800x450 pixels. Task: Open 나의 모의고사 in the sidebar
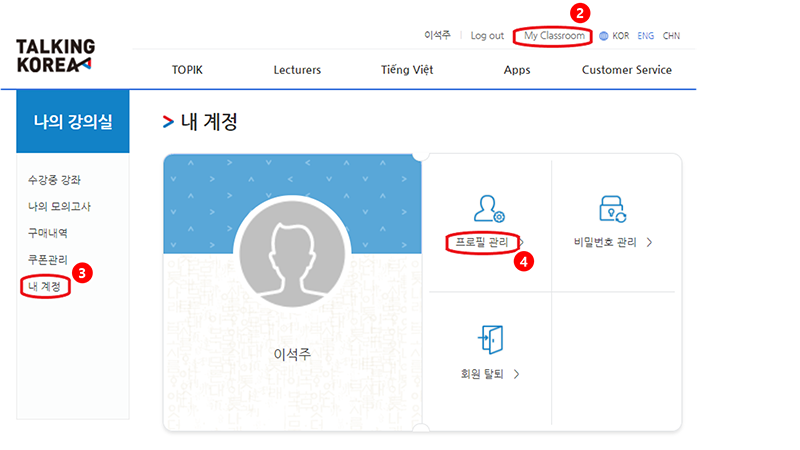tap(59, 206)
